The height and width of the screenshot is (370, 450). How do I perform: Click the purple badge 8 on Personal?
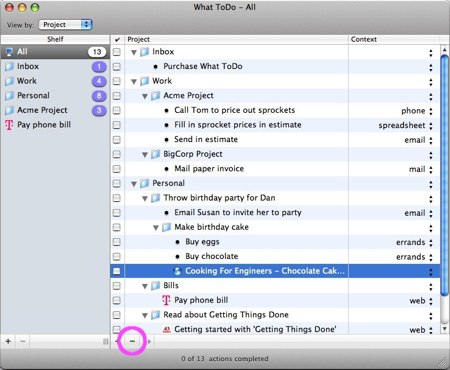(x=99, y=96)
